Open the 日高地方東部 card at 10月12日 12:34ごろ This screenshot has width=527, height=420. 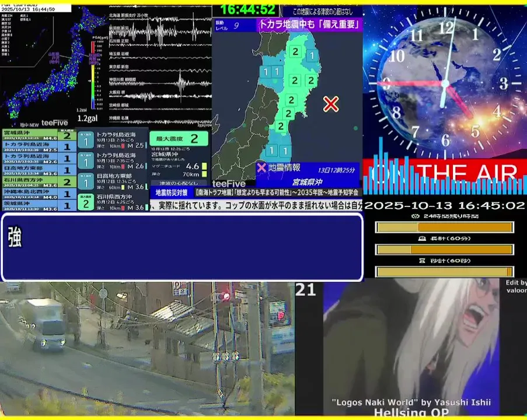click(113, 181)
